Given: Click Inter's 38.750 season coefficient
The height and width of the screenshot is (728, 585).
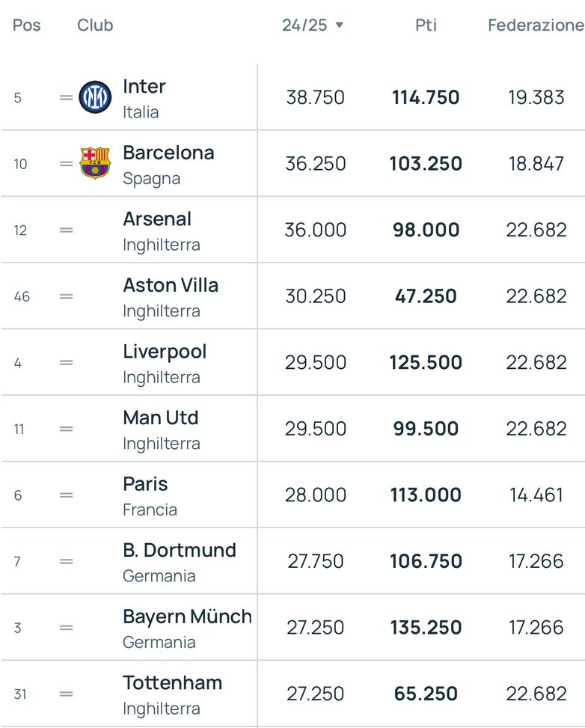Looking at the screenshot, I should (315, 97).
